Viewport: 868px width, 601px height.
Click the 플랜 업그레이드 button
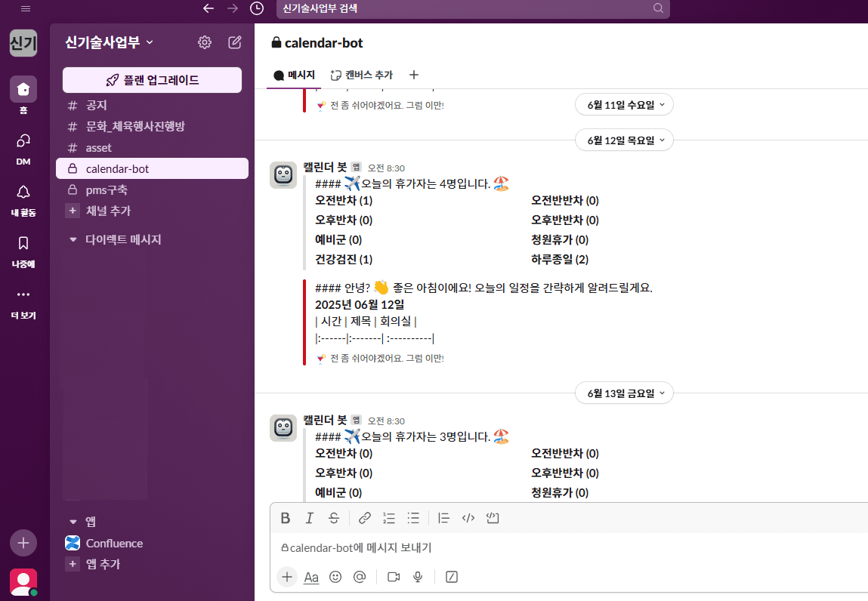click(153, 80)
